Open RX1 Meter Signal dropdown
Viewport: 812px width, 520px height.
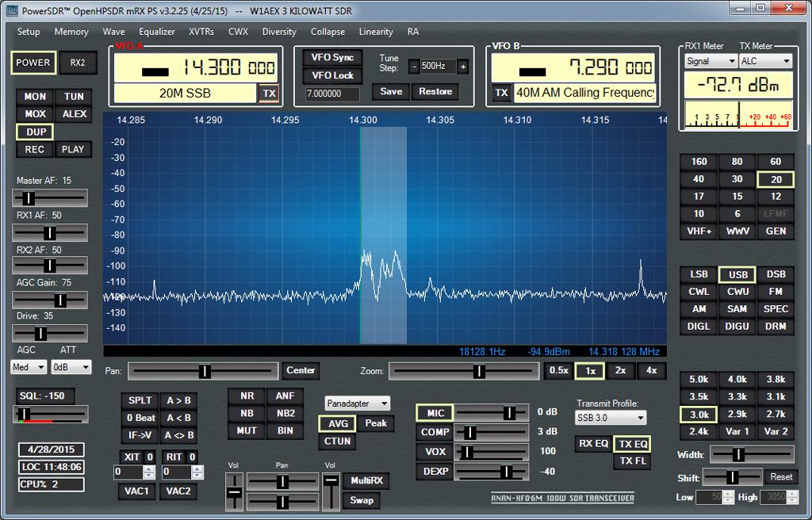tap(710, 61)
